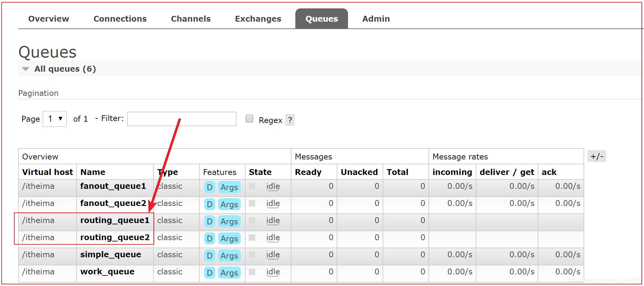The height and width of the screenshot is (286, 644).
Task: Open the fanout_queue1 queue
Action: point(113,186)
